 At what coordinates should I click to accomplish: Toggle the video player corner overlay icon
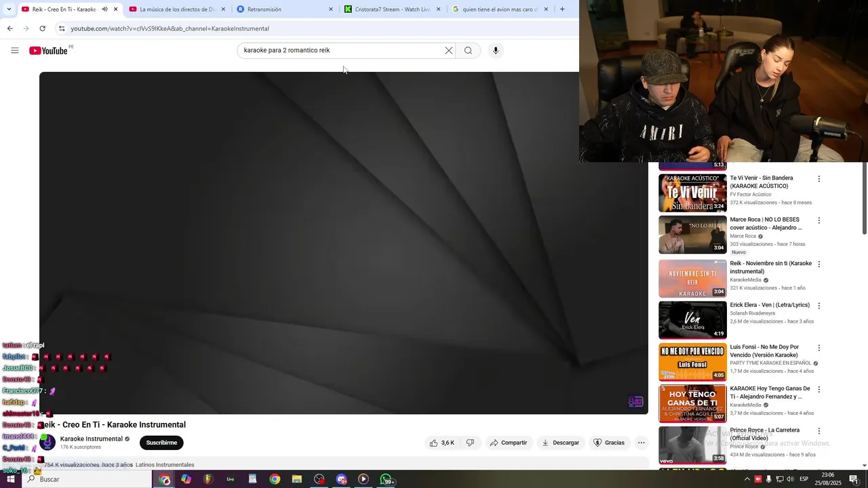click(635, 401)
